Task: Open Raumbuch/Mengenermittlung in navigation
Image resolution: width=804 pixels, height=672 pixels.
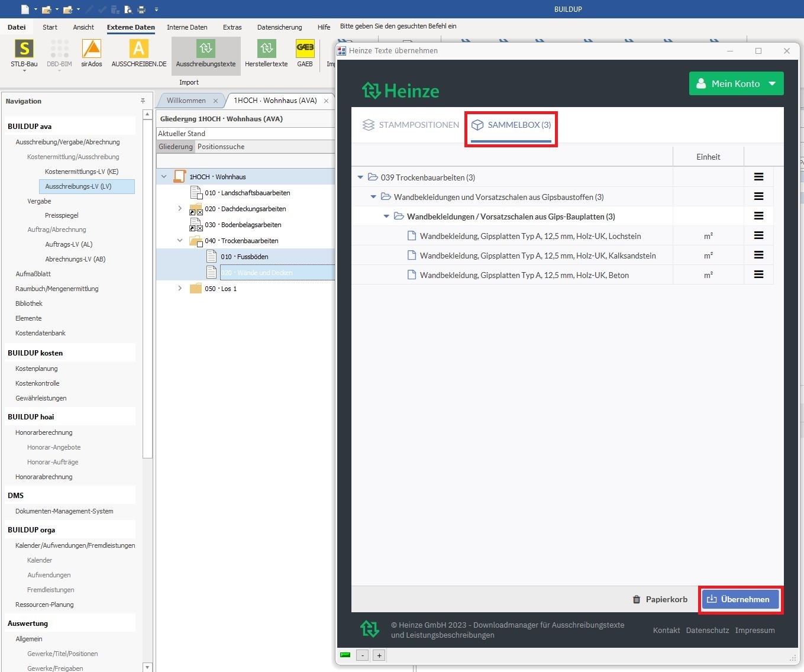Action: [x=57, y=289]
